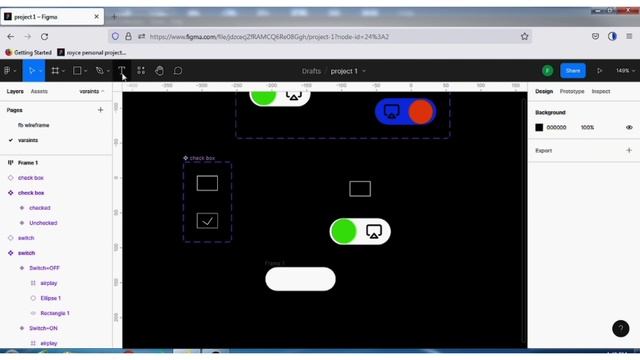Click the site padlock icon
Screen dimensions: 640x360
coord(128,36)
